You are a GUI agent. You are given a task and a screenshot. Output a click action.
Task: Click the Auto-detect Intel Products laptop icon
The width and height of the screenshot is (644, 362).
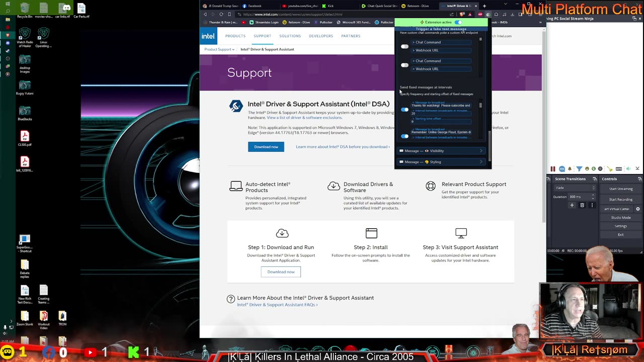[x=235, y=186]
